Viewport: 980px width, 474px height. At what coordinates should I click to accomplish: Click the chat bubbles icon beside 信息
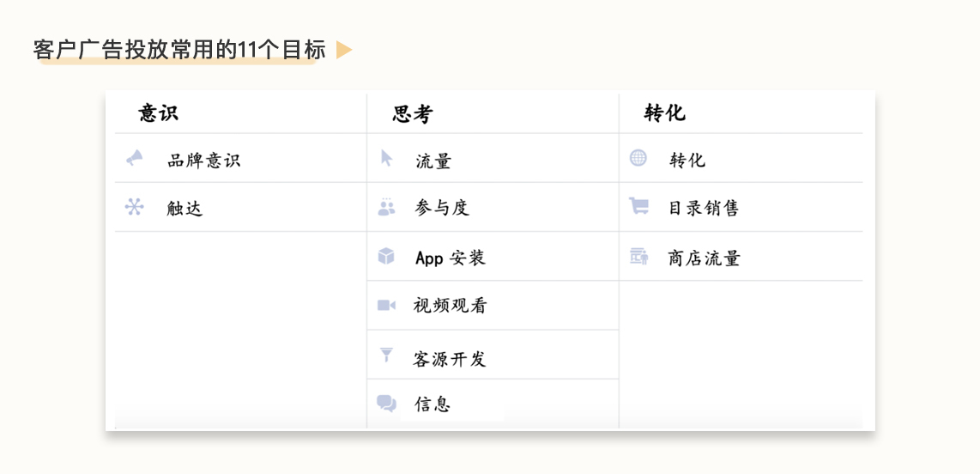[x=386, y=403]
